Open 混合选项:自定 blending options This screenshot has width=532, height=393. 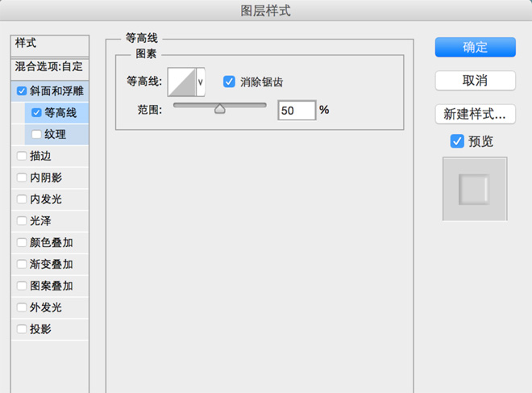48,66
